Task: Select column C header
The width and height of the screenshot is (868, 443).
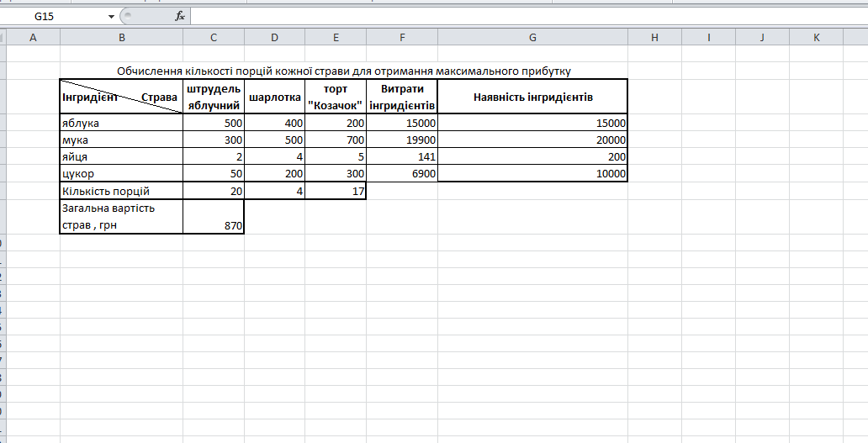Action: [x=214, y=37]
